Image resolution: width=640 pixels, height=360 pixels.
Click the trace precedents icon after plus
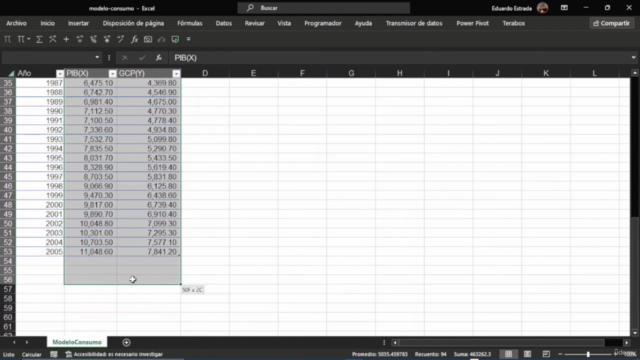80,39
